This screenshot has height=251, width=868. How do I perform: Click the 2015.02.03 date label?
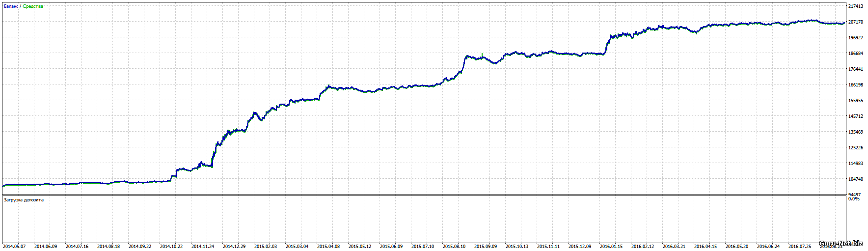point(266,247)
